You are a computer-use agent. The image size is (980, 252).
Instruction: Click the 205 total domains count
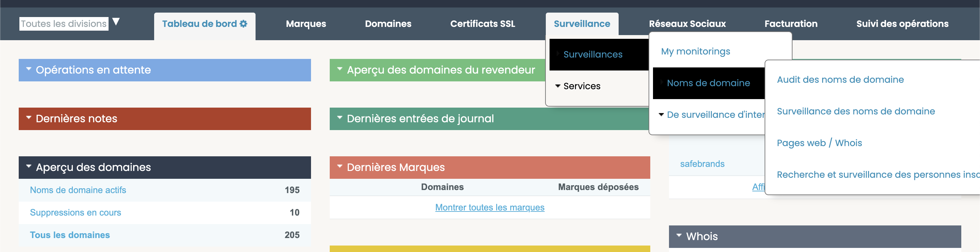292,235
